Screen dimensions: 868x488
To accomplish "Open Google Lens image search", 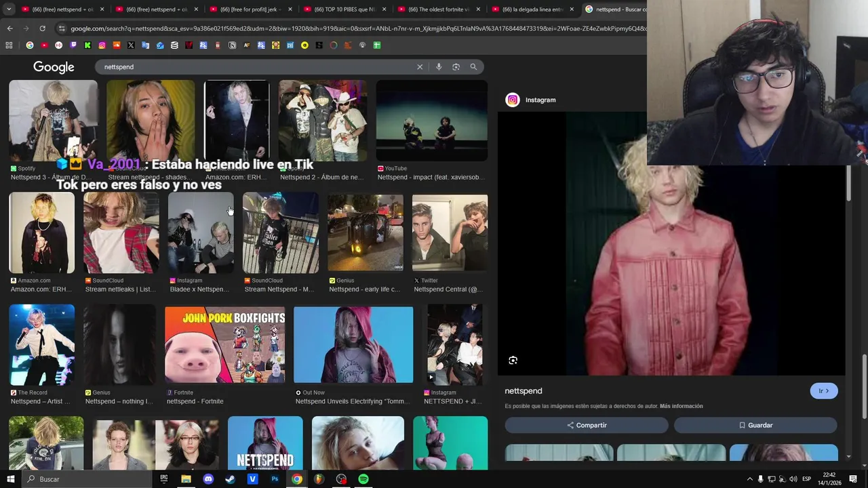I will (456, 67).
